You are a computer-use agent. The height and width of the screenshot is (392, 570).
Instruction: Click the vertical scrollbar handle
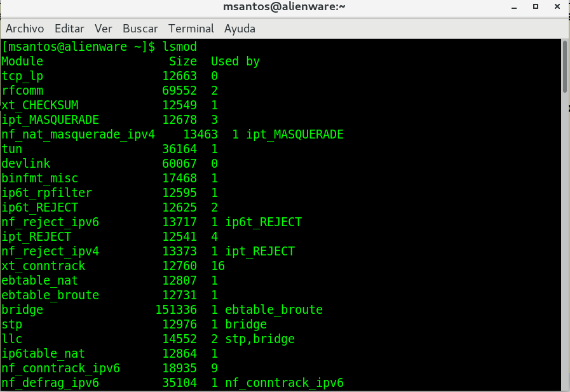tap(566, 66)
